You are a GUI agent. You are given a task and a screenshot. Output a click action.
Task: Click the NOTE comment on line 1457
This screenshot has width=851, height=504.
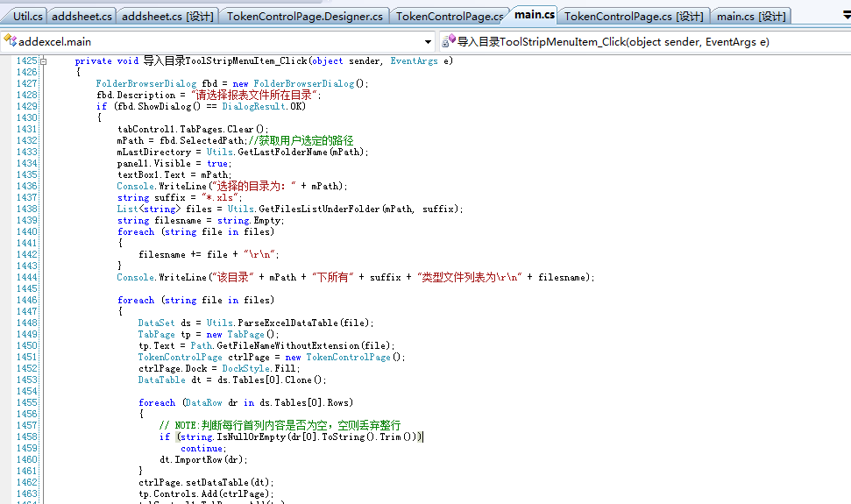pos(280,425)
